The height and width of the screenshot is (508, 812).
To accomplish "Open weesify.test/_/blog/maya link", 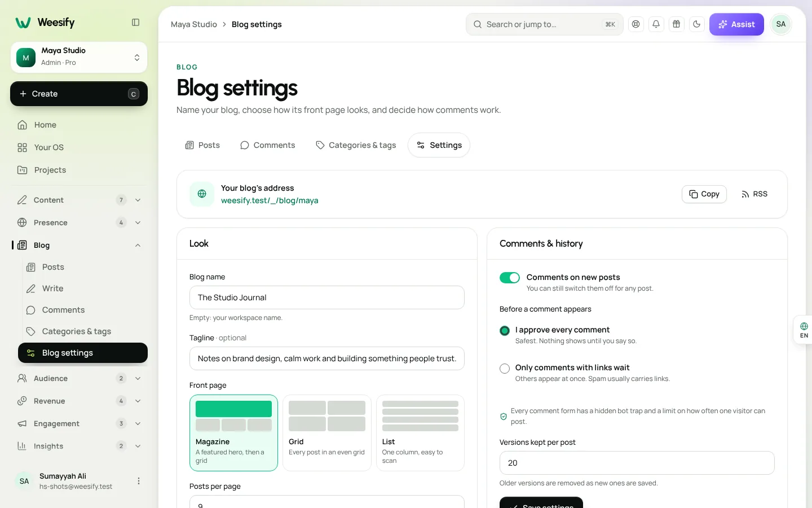I will (270, 200).
